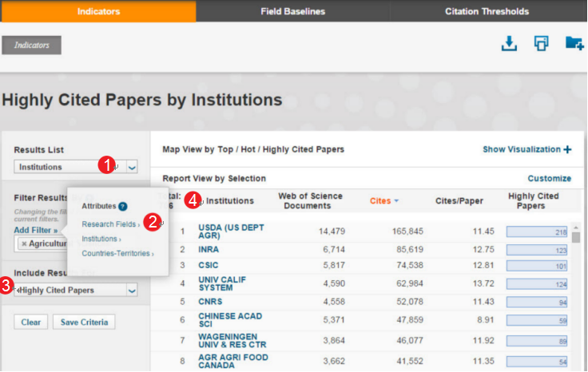This screenshot has width=588, height=372.
Task: Click the results table scrollbar thumb
Action: coord(576,238)
